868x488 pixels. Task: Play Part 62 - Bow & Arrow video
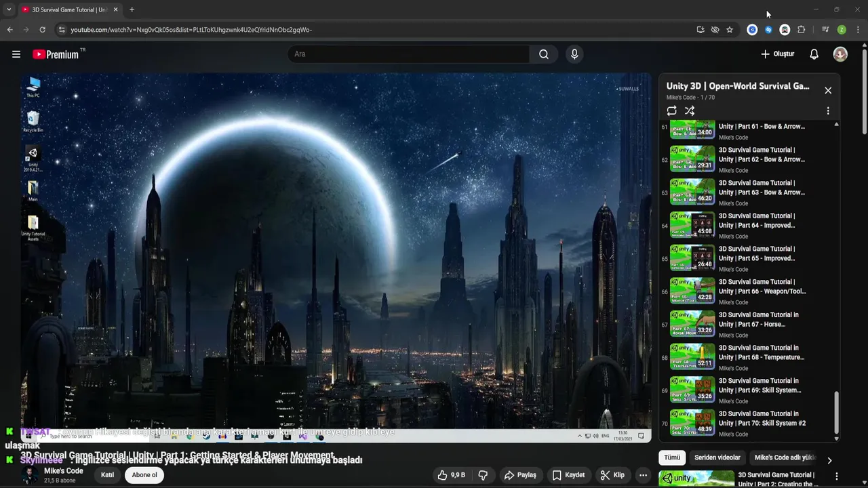pos(692,158)
